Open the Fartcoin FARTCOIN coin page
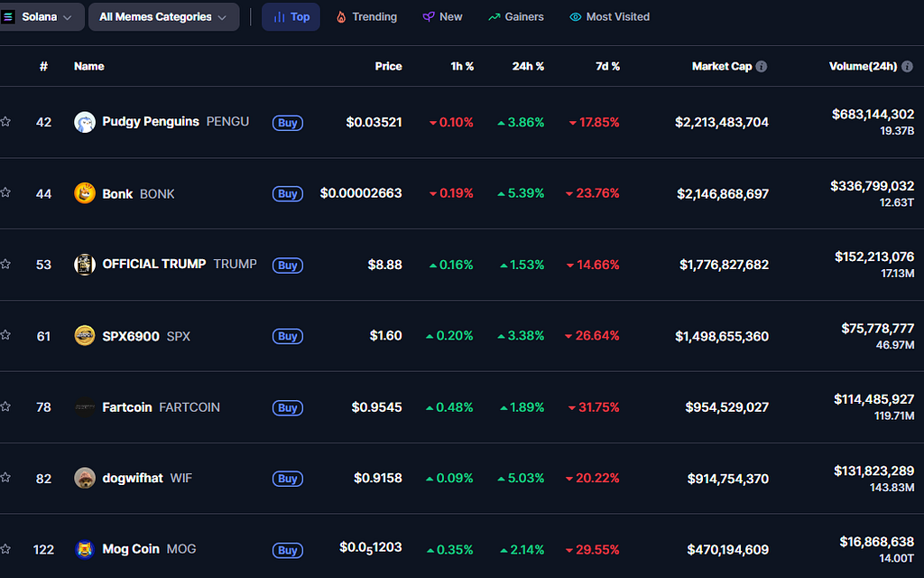The image size is (924, 578). click(x=161, y=407)
